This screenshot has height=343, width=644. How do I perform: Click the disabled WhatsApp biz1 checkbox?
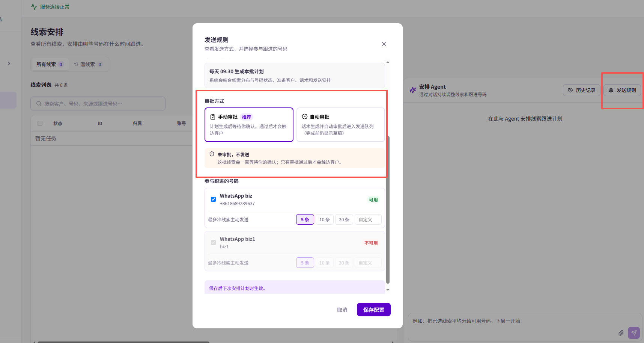click(213, 243)
